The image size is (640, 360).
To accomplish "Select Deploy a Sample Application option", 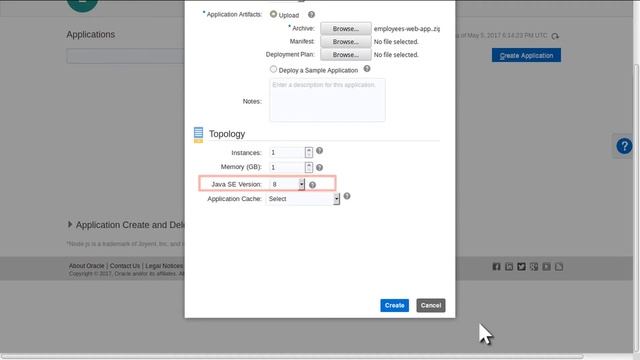I will pyautogui.click(x=273, y=69).
